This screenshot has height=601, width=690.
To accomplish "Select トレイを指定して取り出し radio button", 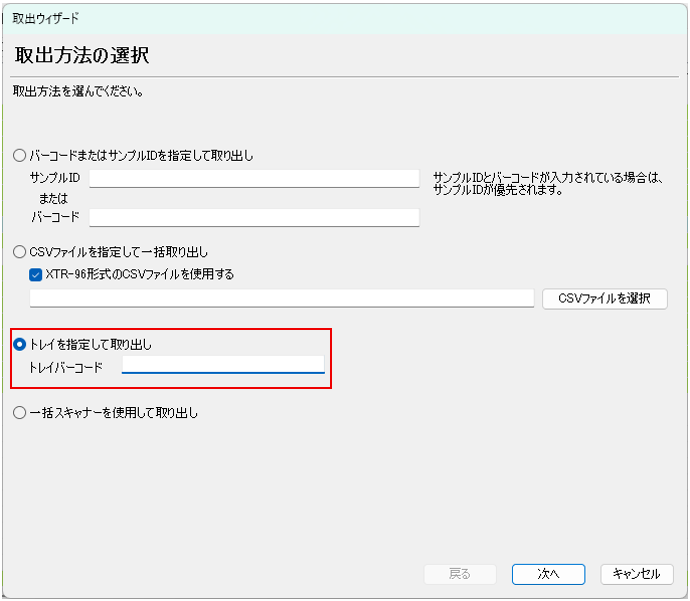I will (x=20, y=345).
